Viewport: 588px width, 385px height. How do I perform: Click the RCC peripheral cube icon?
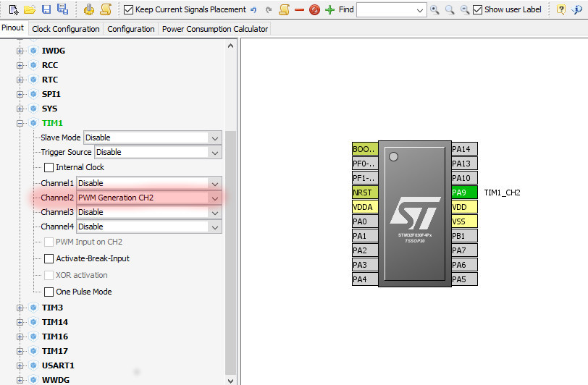(x=33, y=65)
